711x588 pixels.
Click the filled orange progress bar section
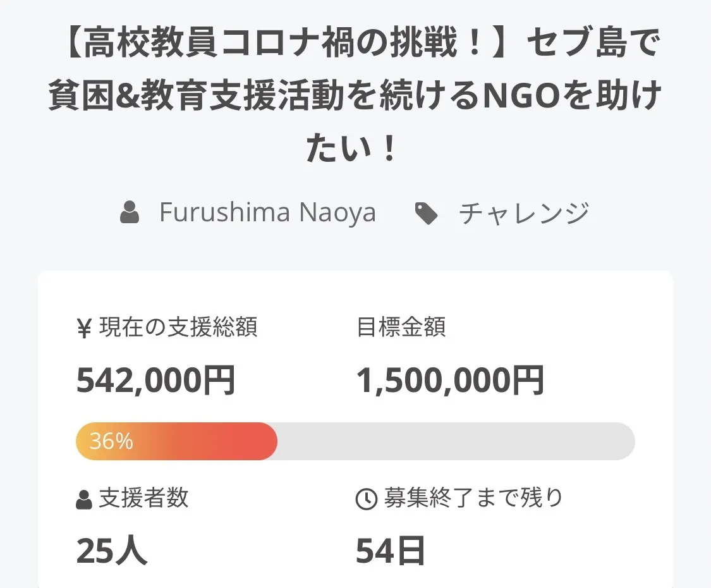click(202, 441)
